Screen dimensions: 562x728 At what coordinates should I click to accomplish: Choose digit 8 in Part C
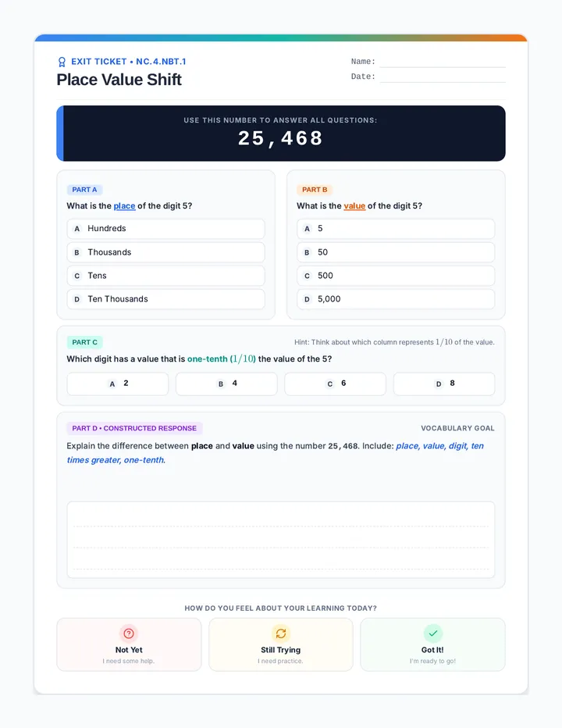coord(444,384)
